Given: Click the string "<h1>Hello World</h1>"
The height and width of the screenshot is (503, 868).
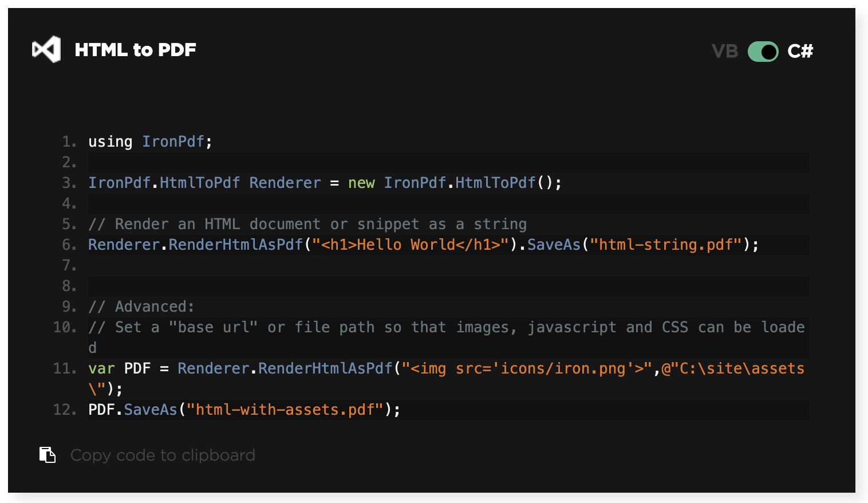Looking at the screenshot, I should click(x=411, y=245).
